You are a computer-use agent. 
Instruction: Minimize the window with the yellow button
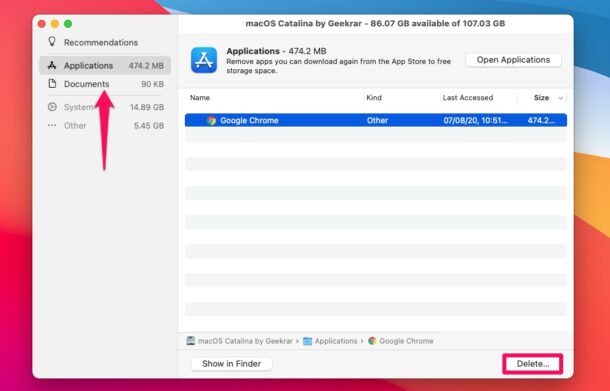55,24
